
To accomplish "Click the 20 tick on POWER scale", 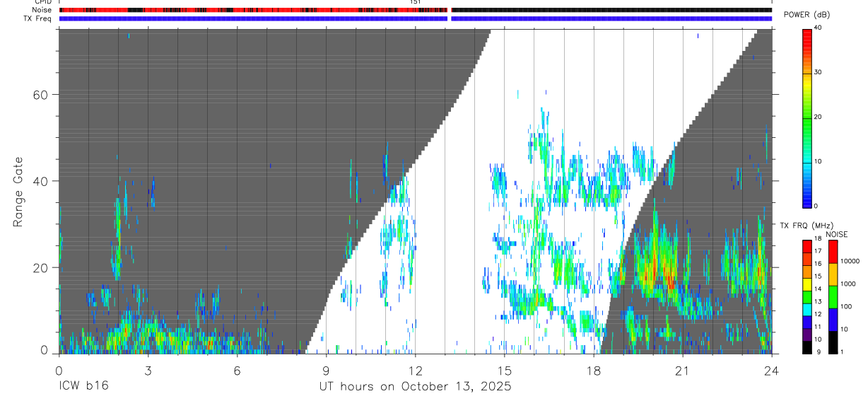I will (x=819, y=117).
